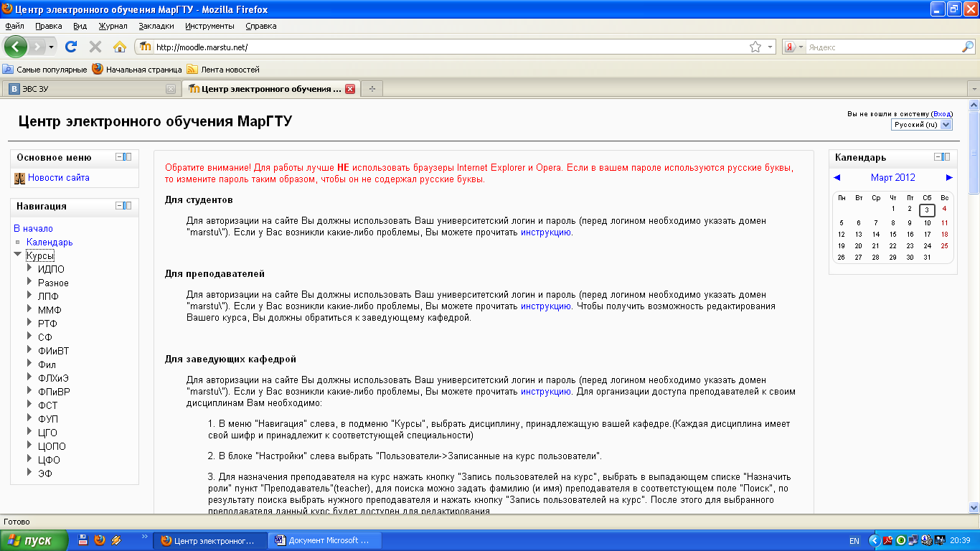980x551 pixels.
Task: Go to previous month in calendar
Action: [837, 178]
